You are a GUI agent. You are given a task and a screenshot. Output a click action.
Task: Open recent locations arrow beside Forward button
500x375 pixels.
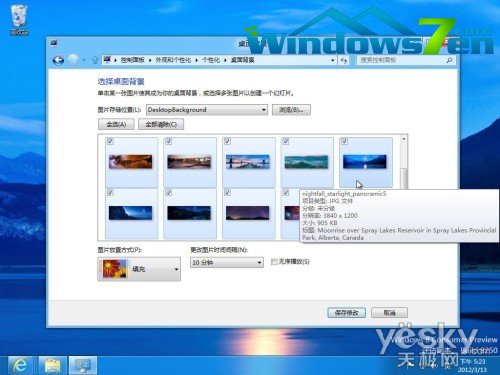point(84,60)
